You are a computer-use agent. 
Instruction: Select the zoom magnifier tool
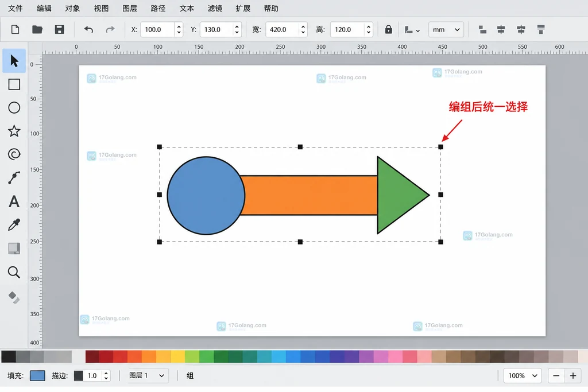coord(14,272)
